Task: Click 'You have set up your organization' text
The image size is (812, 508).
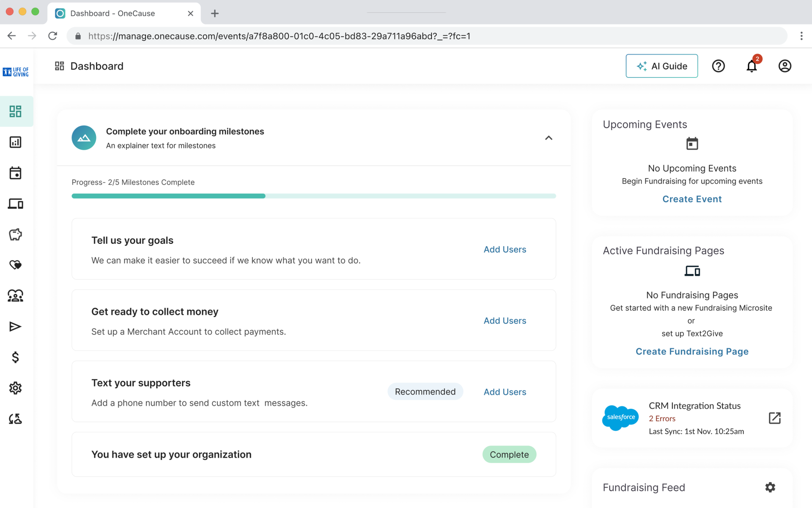Action: 171,454
